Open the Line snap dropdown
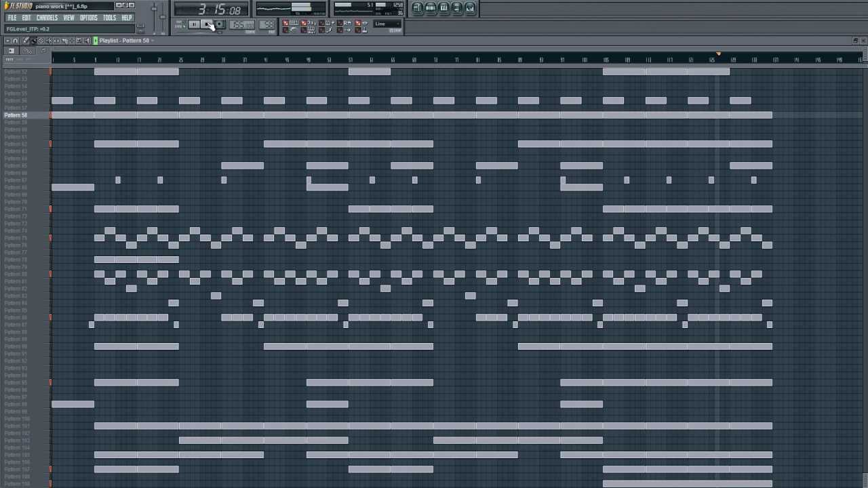 (387, 24)
